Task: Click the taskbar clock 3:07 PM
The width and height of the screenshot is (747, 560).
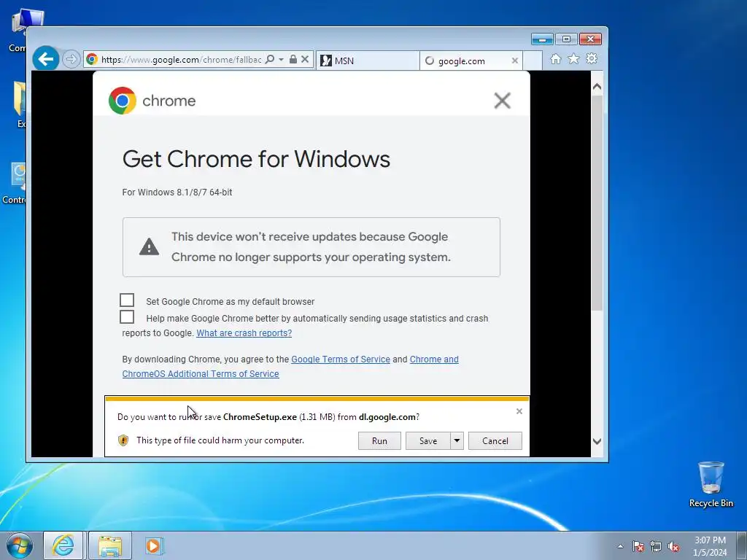Action: click(x=710, y=546)
